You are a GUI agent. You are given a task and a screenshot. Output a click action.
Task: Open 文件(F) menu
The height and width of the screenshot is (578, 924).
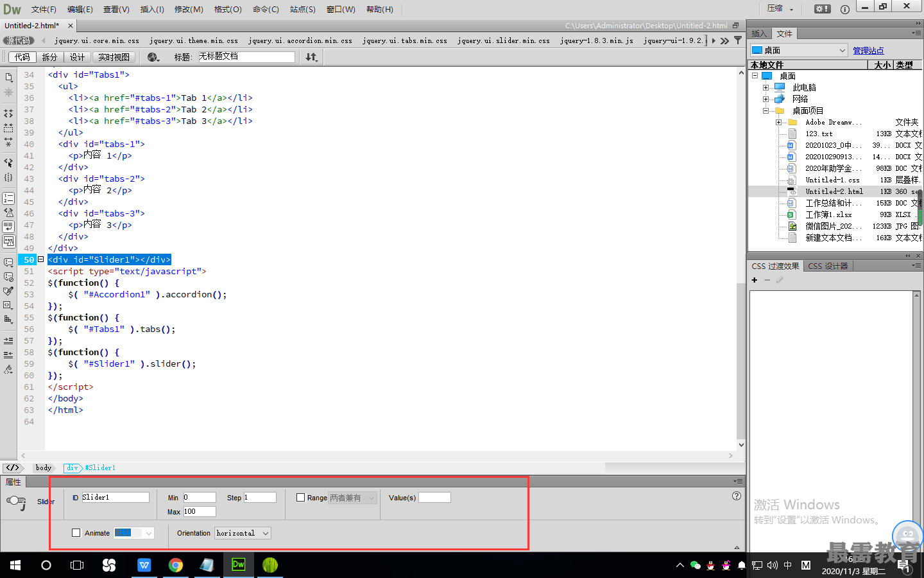(44, 9)
